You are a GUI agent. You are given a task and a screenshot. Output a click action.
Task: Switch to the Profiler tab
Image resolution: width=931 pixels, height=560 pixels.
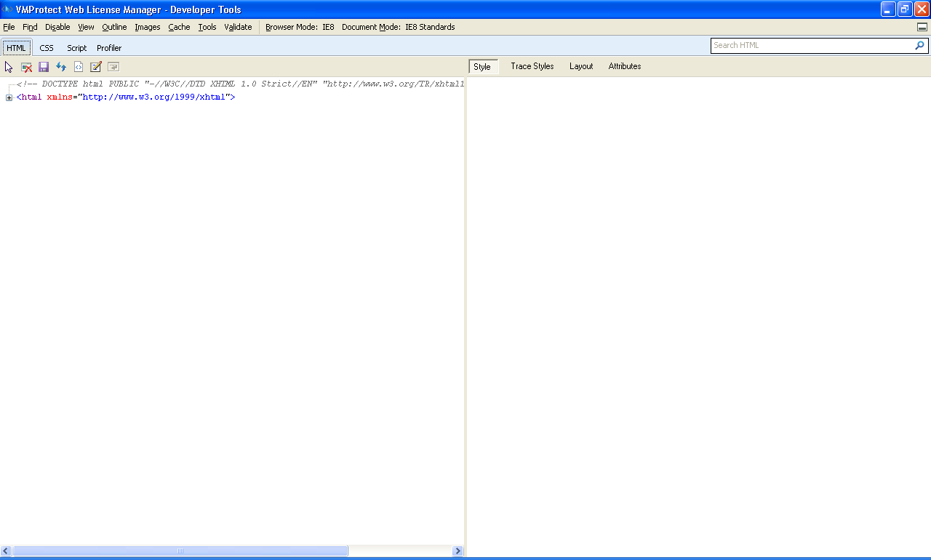pos(109,48)
